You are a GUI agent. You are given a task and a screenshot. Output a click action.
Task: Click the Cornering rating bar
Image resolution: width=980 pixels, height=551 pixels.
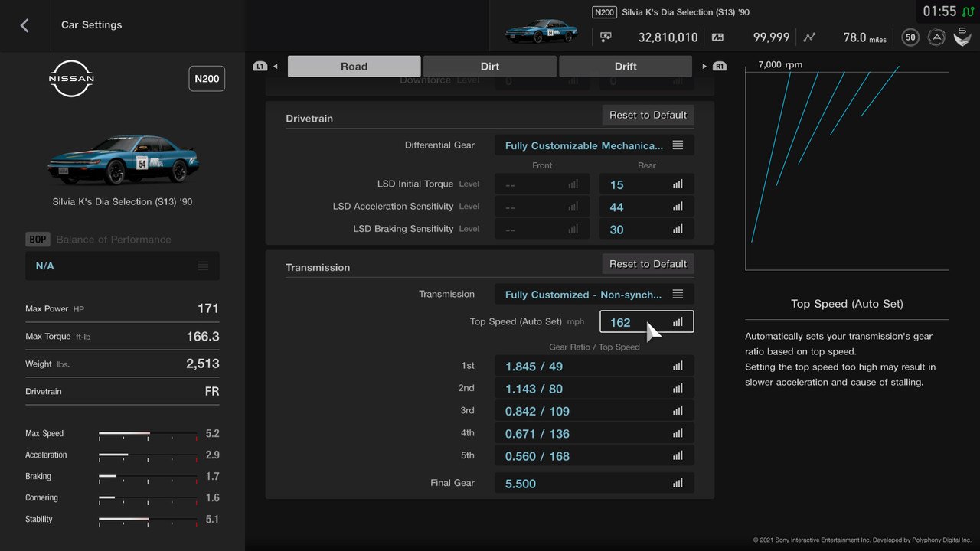click(148, 498)
